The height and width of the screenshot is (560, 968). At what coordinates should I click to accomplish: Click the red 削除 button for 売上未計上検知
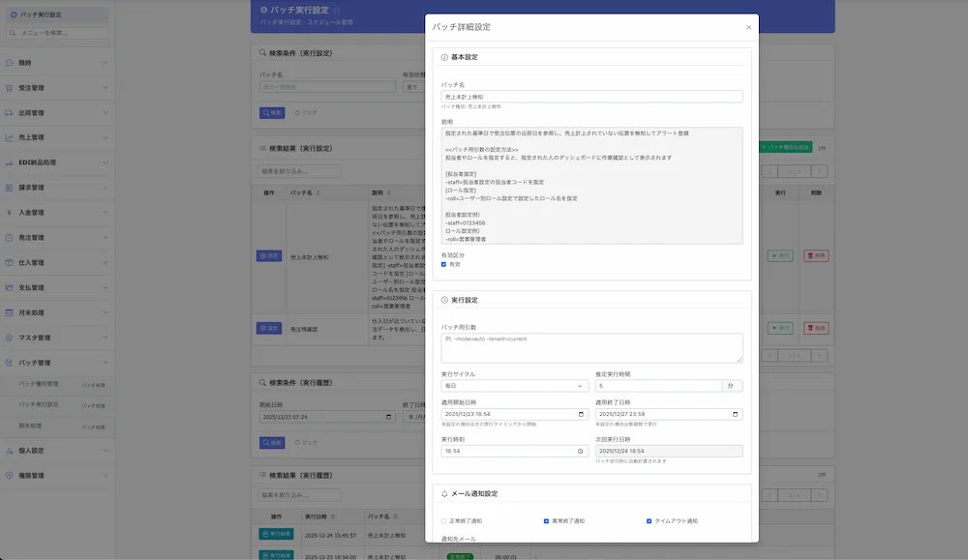(x=816, y=256)
